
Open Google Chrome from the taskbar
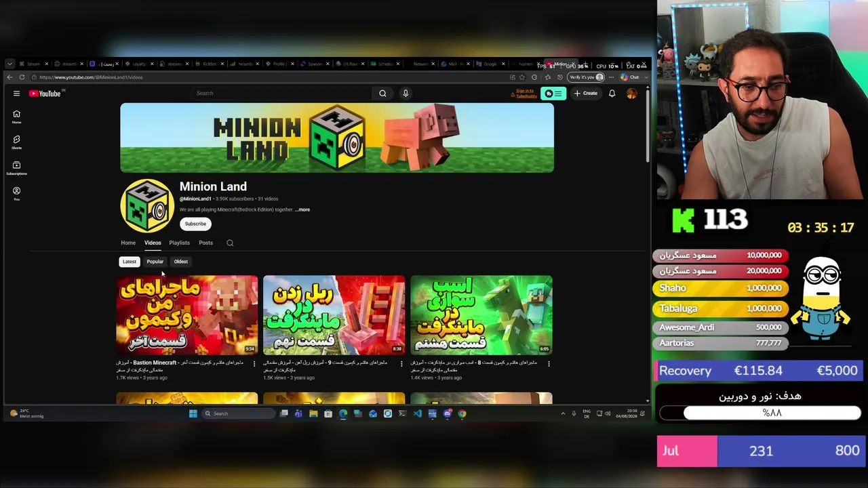462,413
